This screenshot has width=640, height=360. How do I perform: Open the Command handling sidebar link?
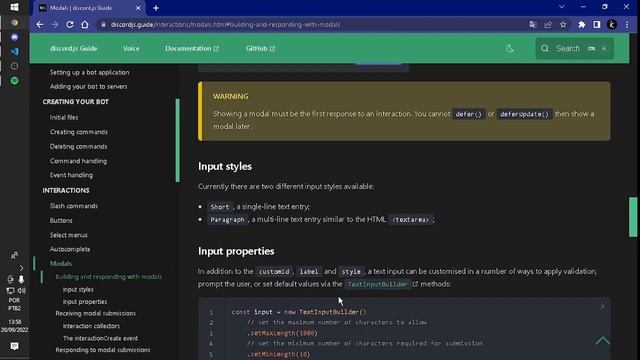point(78,161)
